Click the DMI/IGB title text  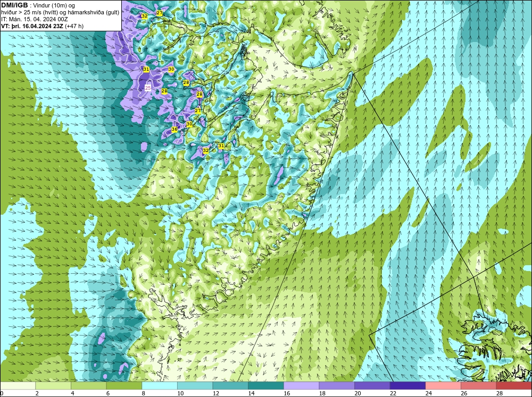(x=15, y=5)
